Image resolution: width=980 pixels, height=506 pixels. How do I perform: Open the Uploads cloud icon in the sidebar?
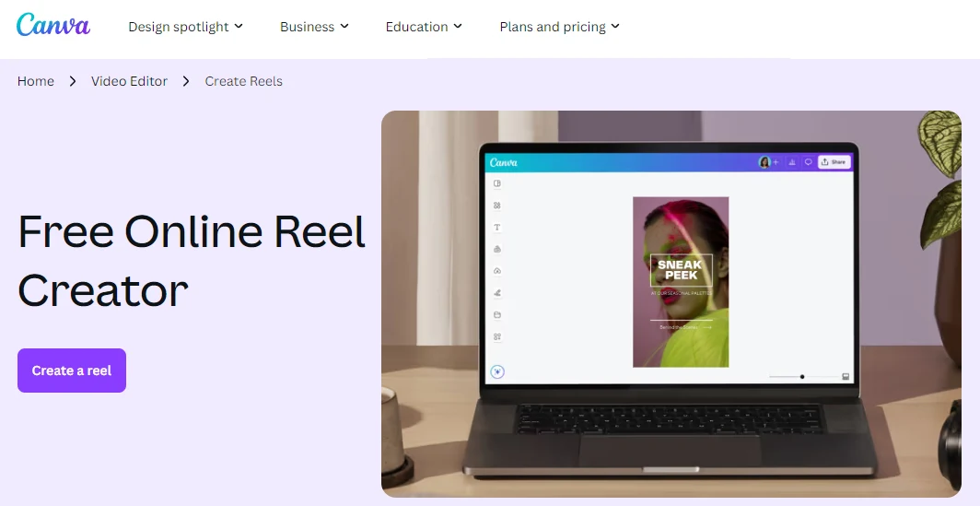[x=496, y=271]
